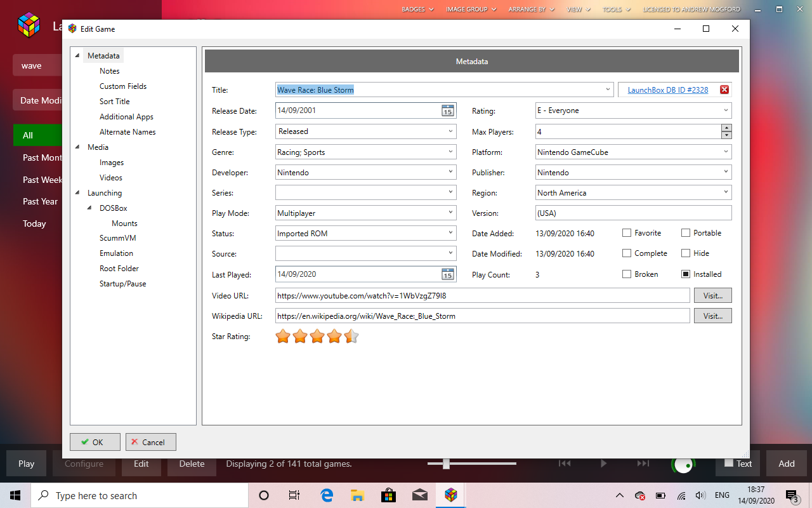Click Wikipedia URL text field

[x=483, y=316]
